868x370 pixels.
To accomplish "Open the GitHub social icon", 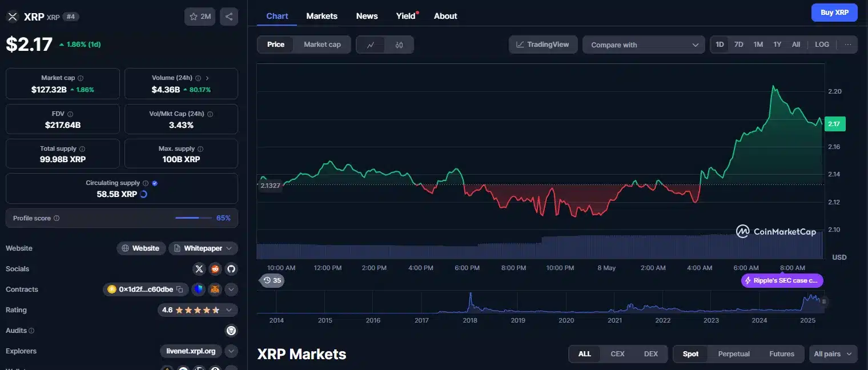I will coord(231,269).
